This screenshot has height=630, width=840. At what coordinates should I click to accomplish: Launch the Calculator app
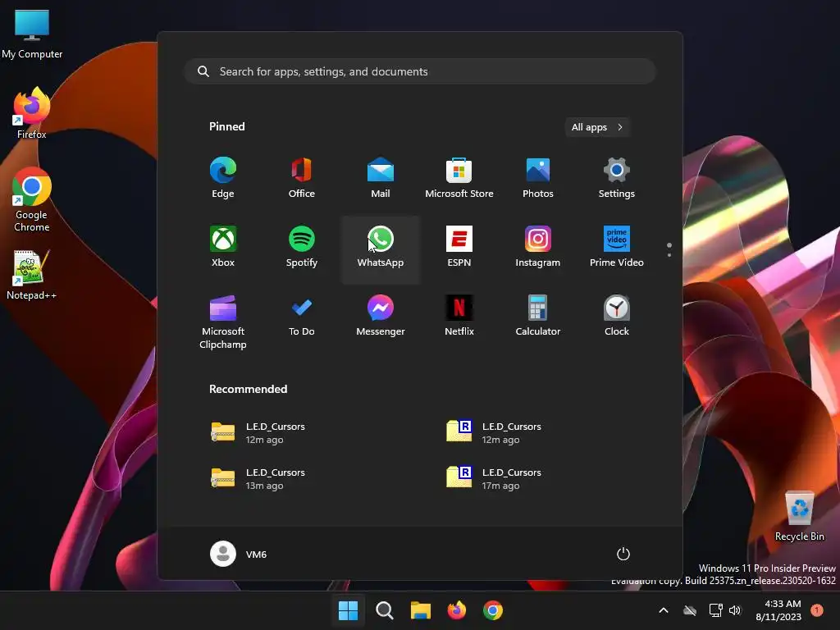tap(538, 316)
